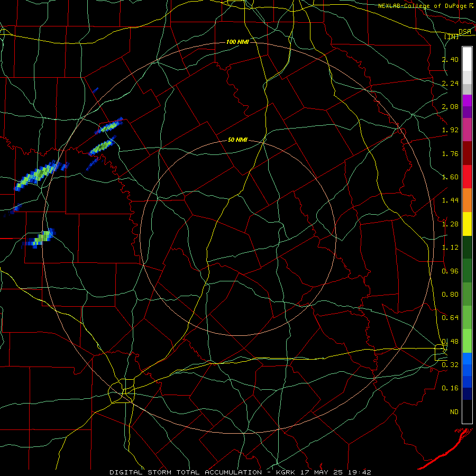Click the "ND" legend label
Image resolution: width=476 pixels, height=476 pixels.
[x=454, y=412]
